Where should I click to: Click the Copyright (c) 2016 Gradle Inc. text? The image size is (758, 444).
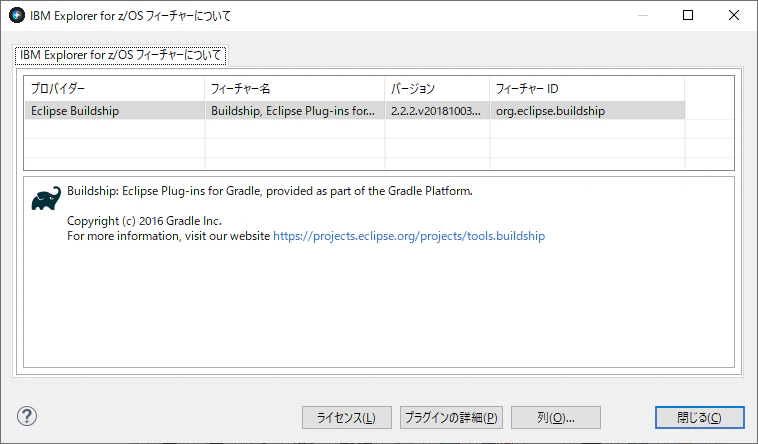click(x=144, y=221)
